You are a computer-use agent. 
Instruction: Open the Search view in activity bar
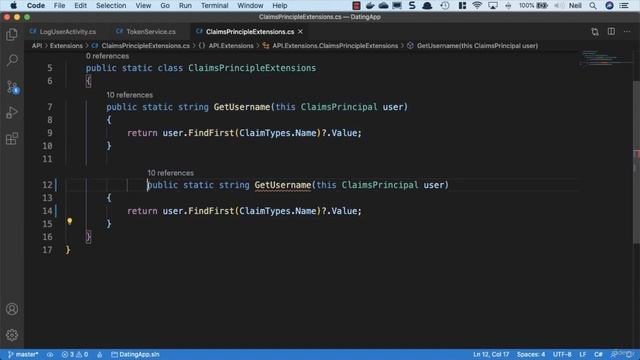[x=12, y=60]
